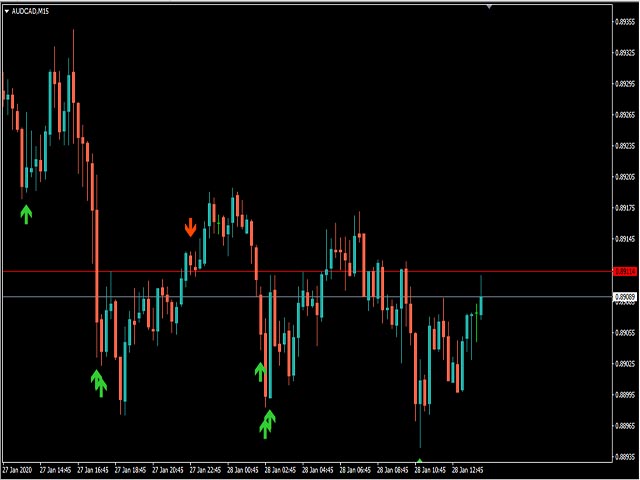Click price level 0.89325 on the axis
640x480 pixels.
tap(625, 52)
